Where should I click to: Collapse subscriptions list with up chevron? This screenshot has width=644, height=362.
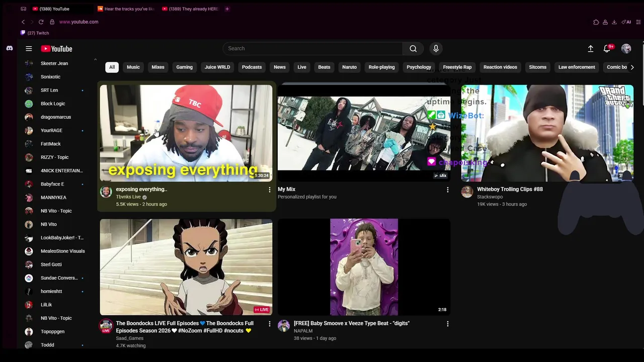point(95,60)
